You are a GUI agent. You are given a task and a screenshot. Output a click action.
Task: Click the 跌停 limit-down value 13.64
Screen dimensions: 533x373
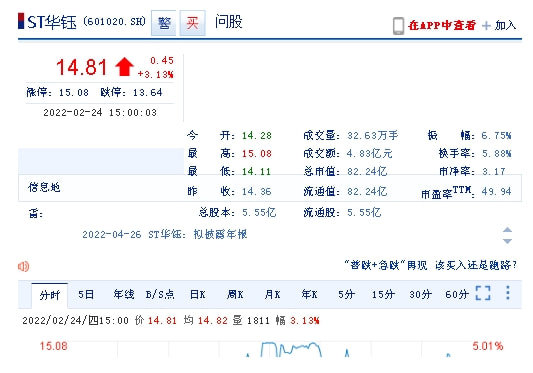coord(148,92)
